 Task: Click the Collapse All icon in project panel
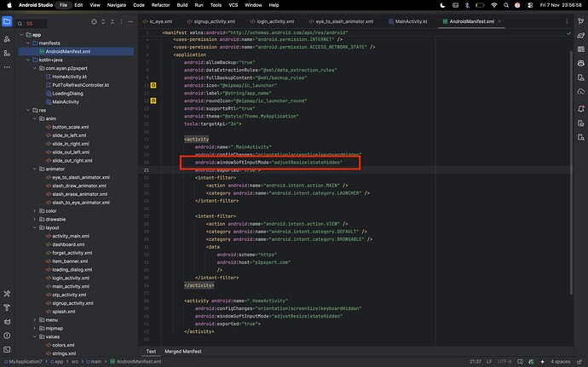(x=112, y=22)
